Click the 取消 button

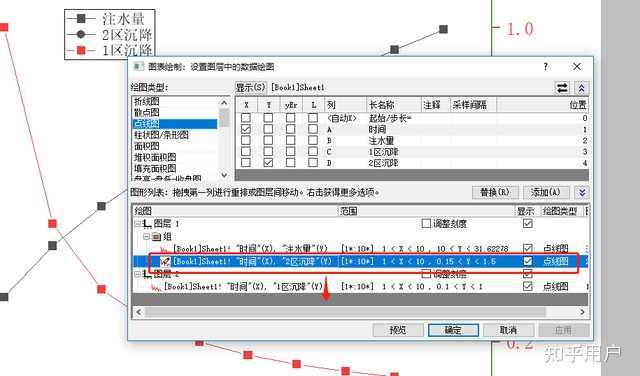(x=509, y=330)
